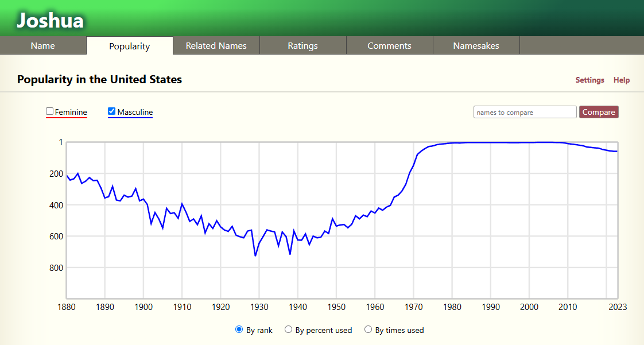Click the 1980 year label
Viewport: 644px width, 345px height.
[x=452, y=307]
